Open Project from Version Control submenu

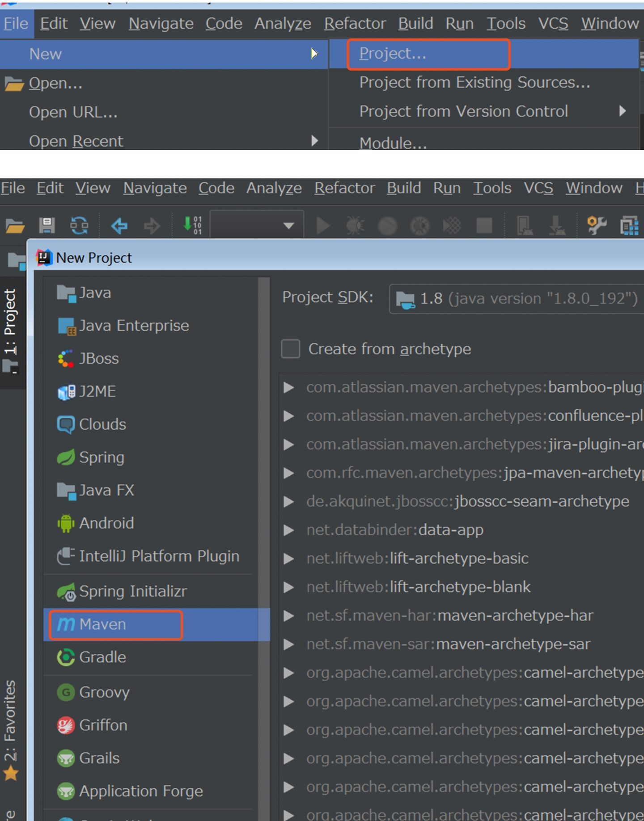click(484, 111)
